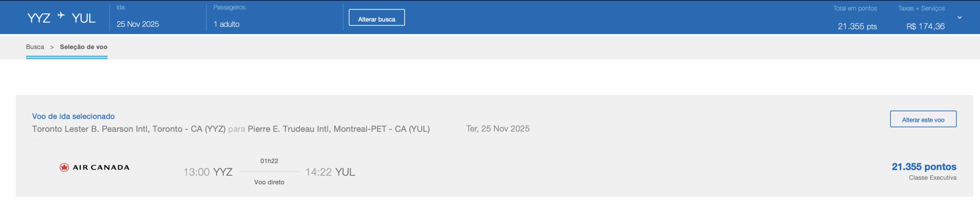The image size is (980, 201).
Task: Click the airplane icon between YYZ and YUL
Action: pyautogui.click(x=61, y=15)
